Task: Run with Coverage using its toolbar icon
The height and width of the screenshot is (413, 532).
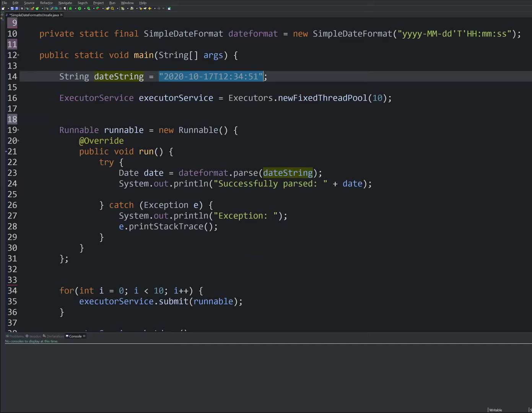Action: coord(89,8)
